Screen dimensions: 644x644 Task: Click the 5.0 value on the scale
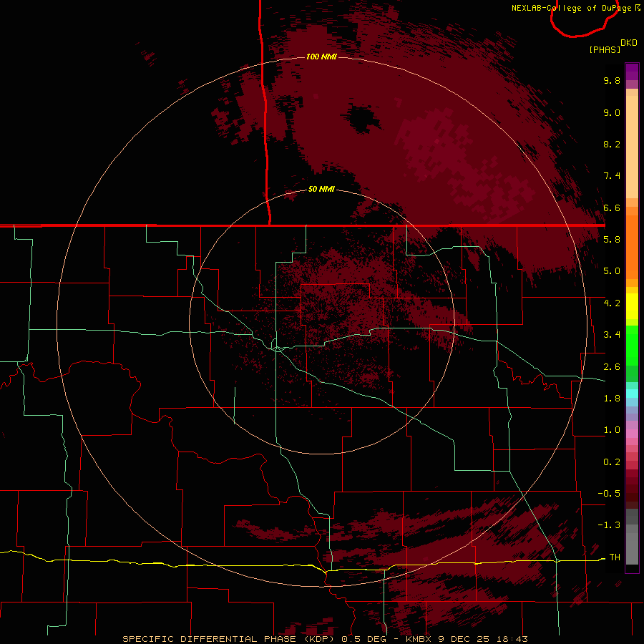[x=612, y=271]
